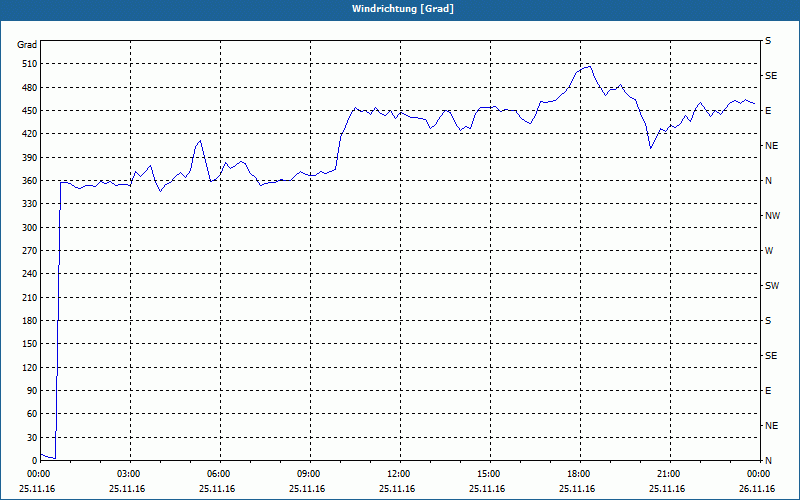Click the 60 left-axis value
Image resolution: width=800 pixels, height=500 pixels.
31,414
